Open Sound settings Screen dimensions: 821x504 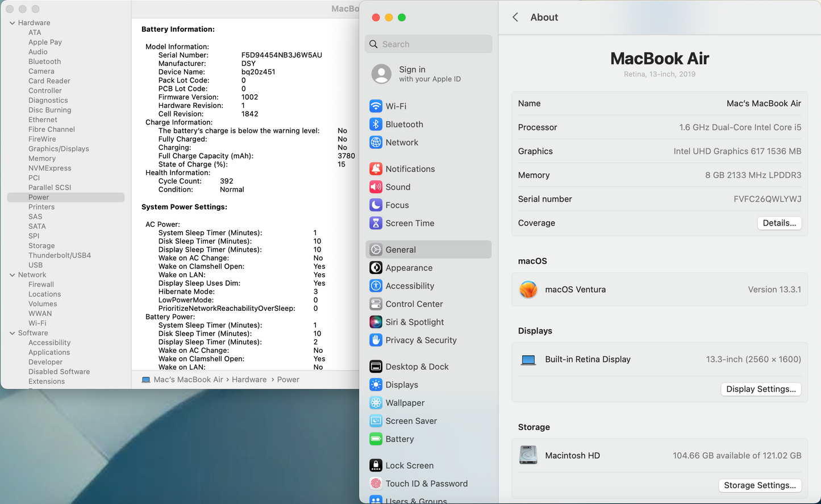397,187
